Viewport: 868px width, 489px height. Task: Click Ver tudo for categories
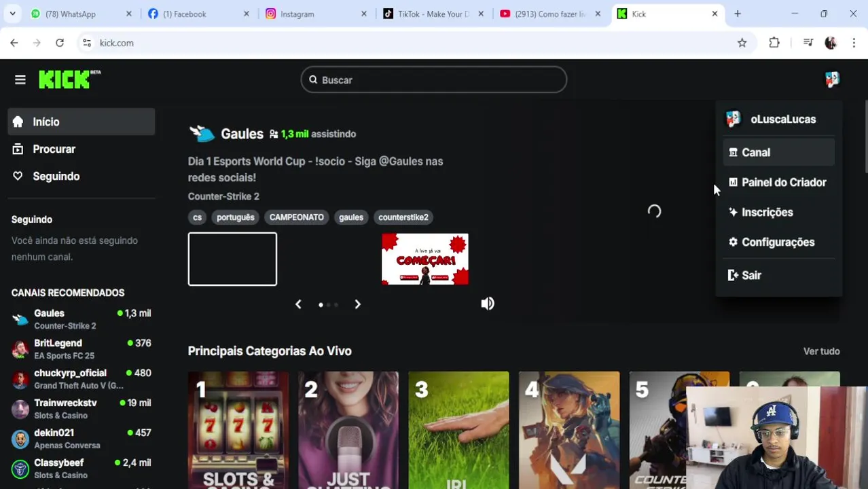tap(822, 351)
